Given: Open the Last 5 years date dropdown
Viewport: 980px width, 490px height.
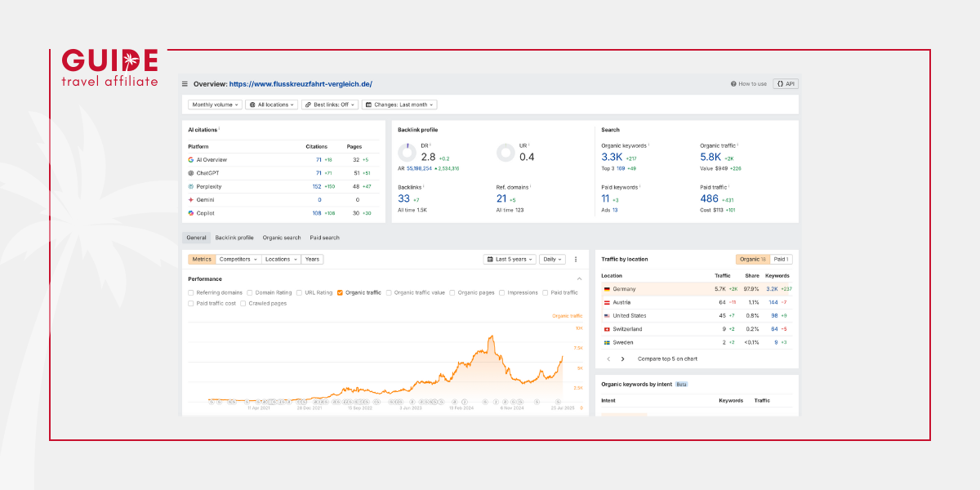Looking at the screenshot, I should [510, 260].
